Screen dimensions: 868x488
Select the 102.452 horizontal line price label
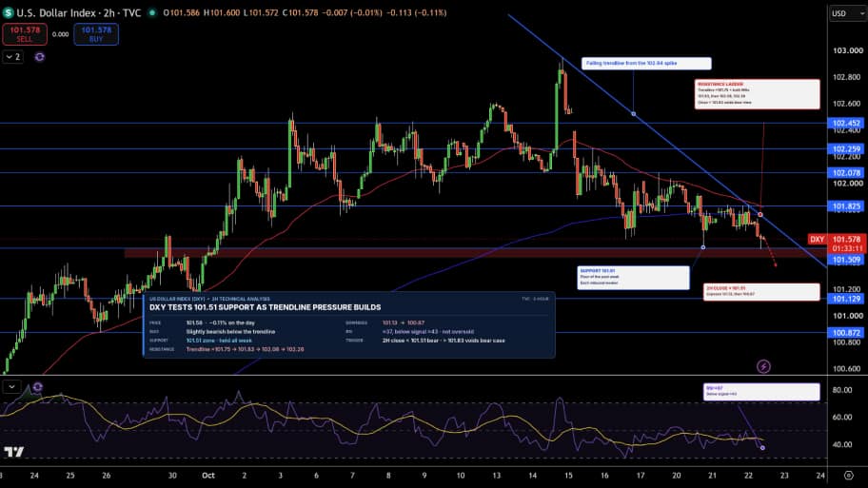846,124
